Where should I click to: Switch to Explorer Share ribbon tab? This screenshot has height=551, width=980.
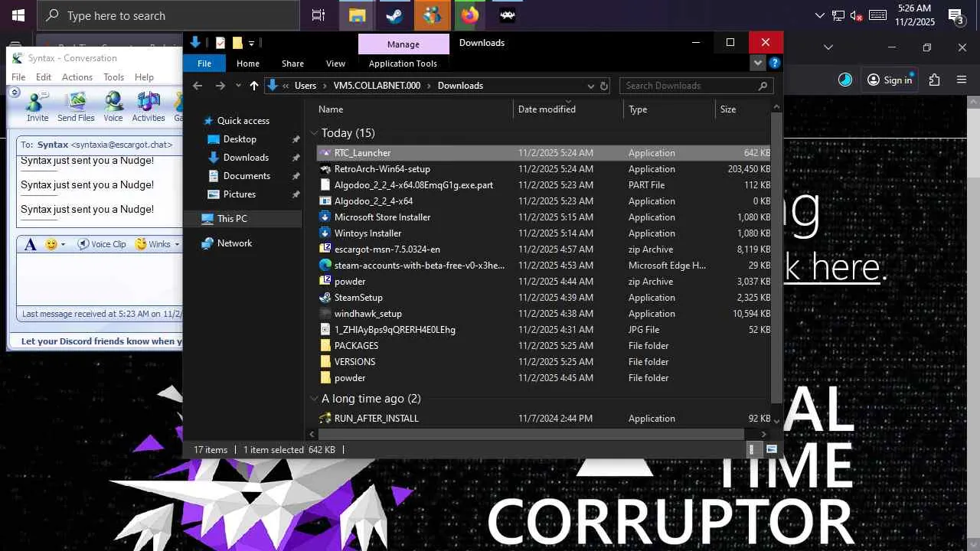292,64
